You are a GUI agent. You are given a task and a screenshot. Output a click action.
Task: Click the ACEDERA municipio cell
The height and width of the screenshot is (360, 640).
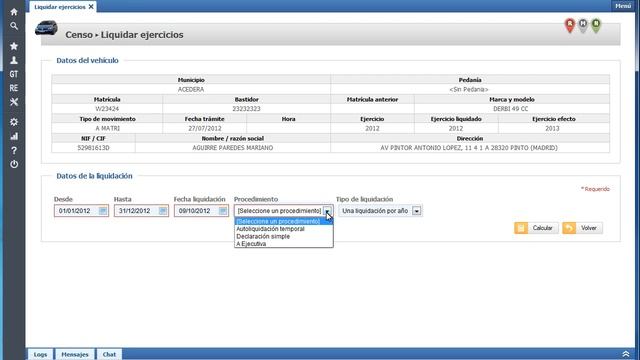[191, 89]
